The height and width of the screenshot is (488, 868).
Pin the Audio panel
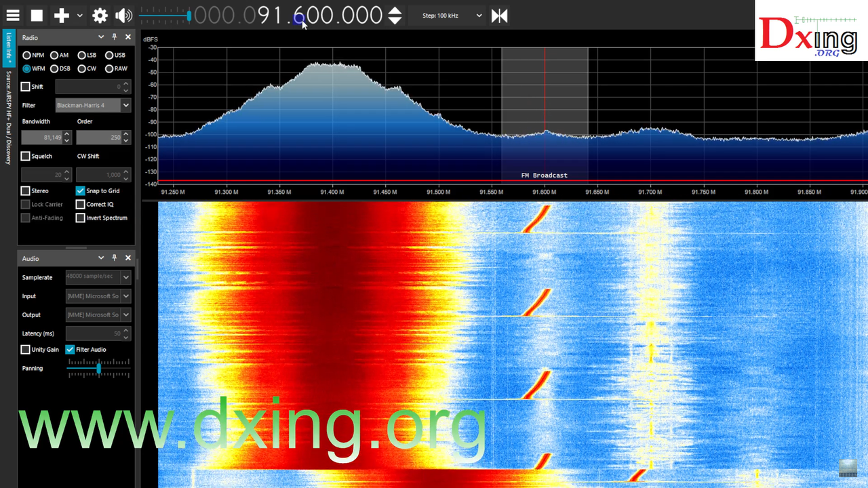click(115, 258)
